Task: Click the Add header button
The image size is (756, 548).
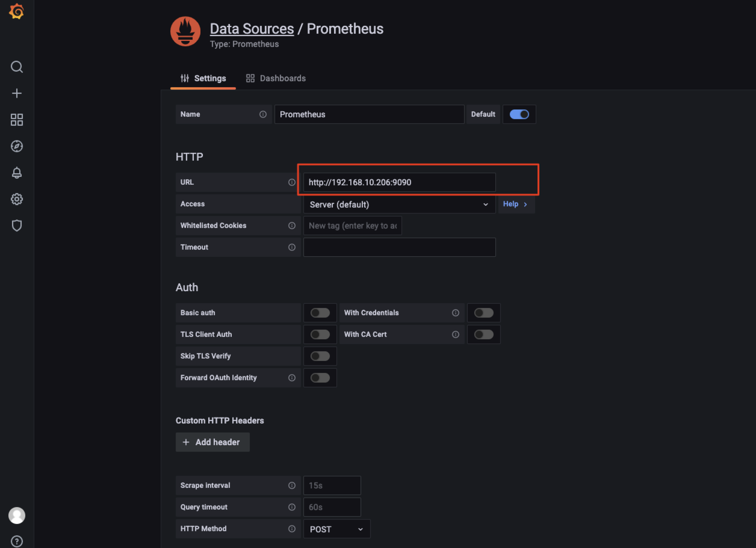Action: pos(212,442)
